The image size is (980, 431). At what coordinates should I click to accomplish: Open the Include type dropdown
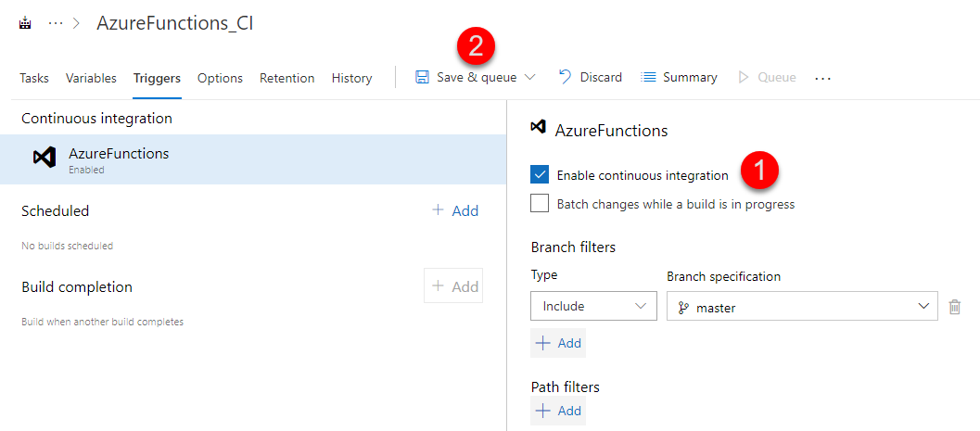pyautogui.click(x=593, y=306)
